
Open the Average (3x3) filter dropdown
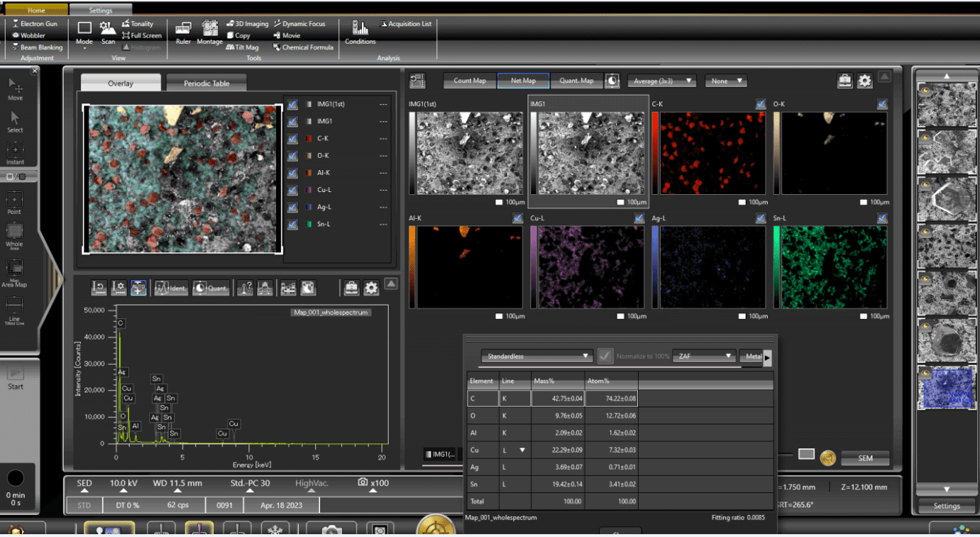tap(661, 81)
